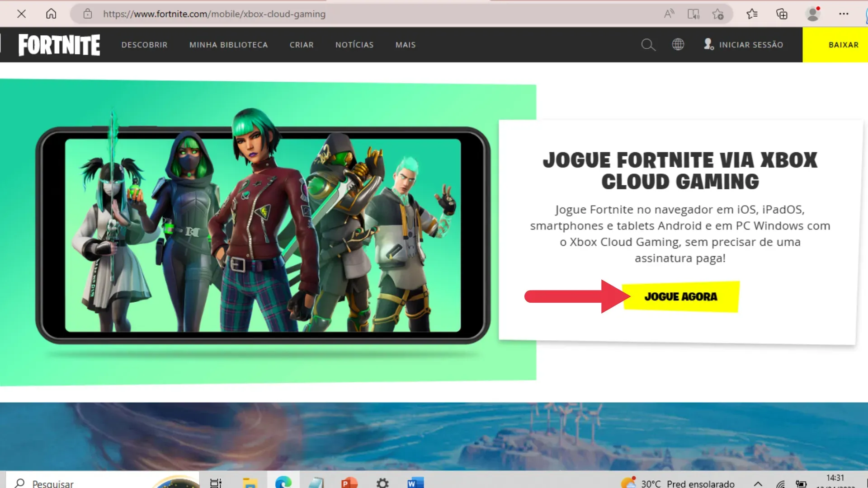
Task: Click the address bar URL
Action: [214, 14]
